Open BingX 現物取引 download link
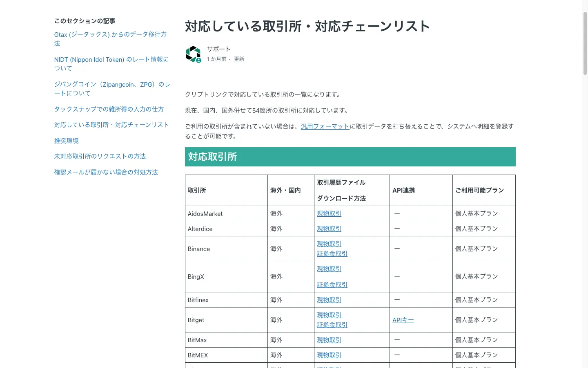This screenshot has height=368, width=588. coord(329,269)
